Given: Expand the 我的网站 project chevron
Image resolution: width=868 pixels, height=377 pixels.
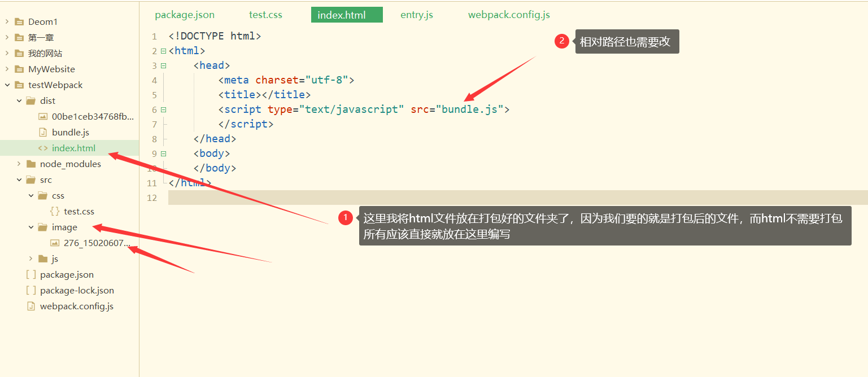Looking at the screenshot, I should tap(7, 53).
